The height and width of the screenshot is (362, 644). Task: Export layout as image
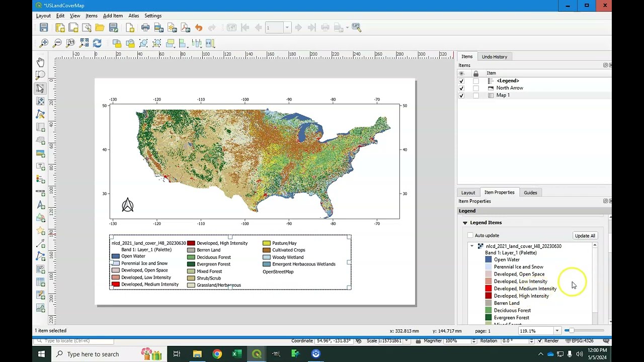(158, 28)
